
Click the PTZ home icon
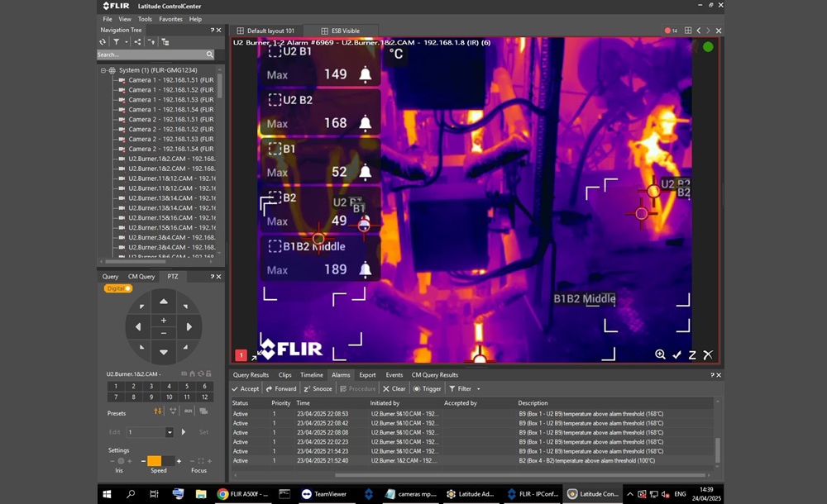(x=192, y=373)
